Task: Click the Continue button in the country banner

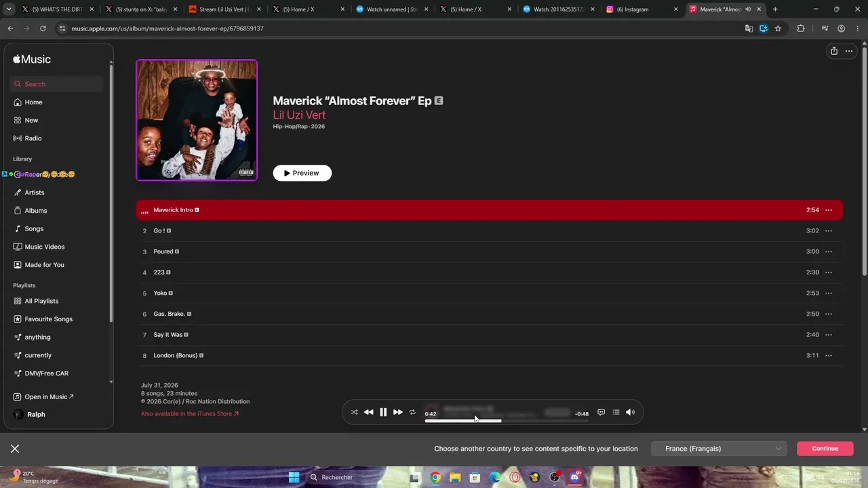Action: [825, 449]
